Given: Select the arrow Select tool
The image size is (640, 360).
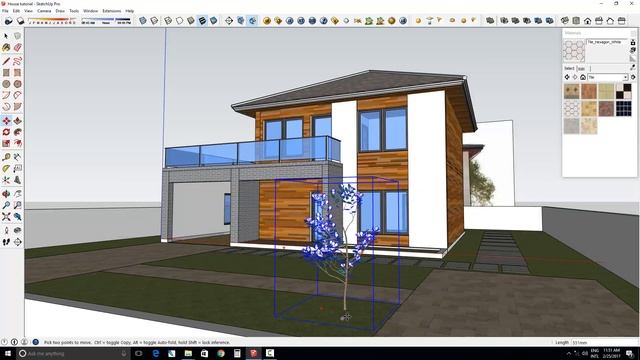Looking at the screenshot, I should [x=6, y=36].
